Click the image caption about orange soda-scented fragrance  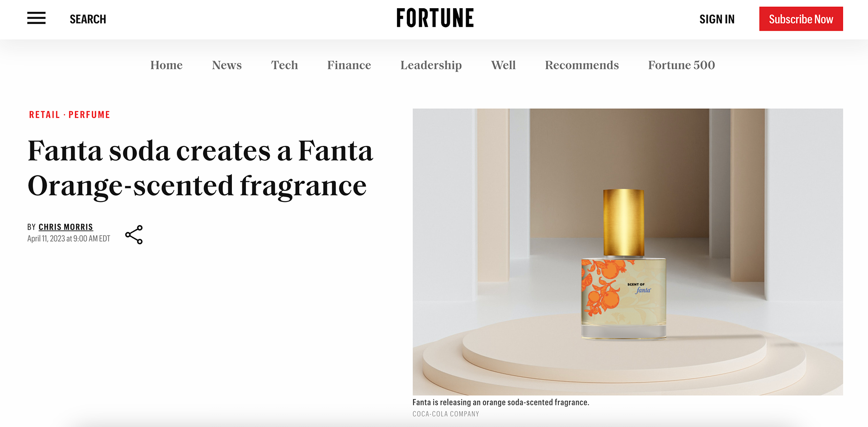(x=500, y=402)
